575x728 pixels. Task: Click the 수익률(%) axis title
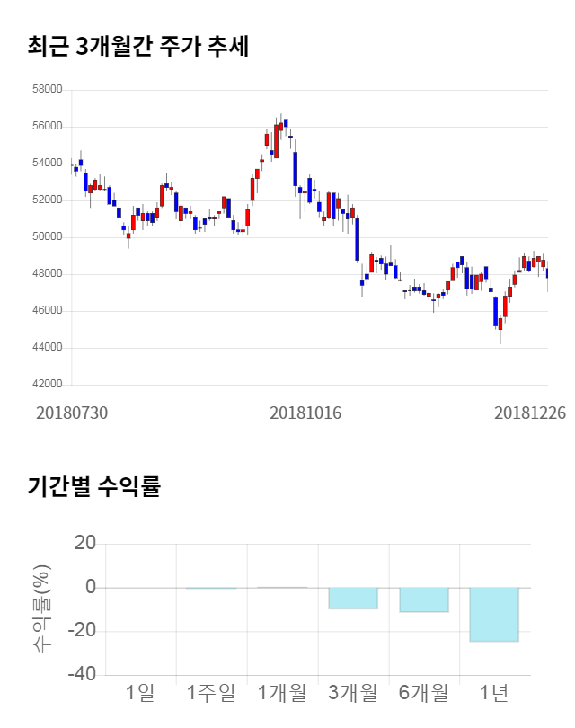coord(42,609)
